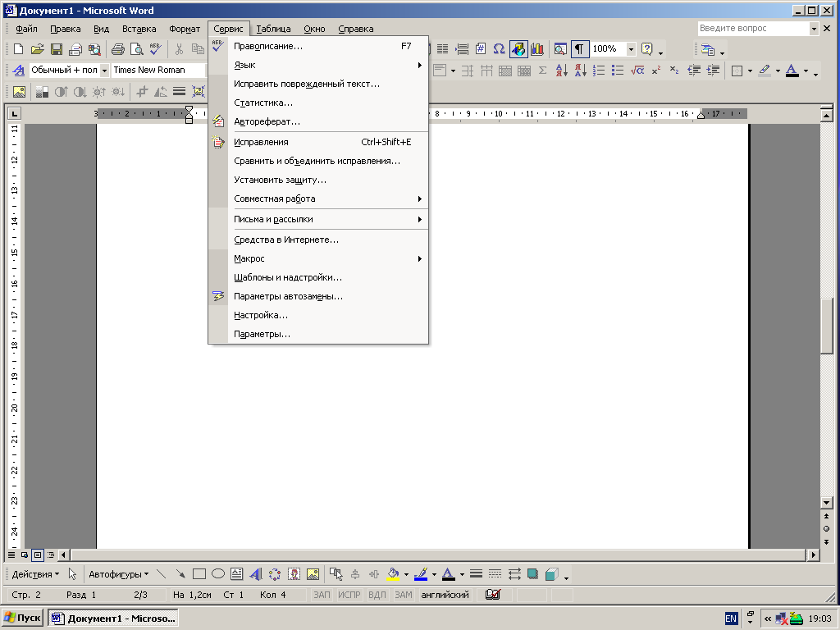
Task: Apply superscript x² icon
Action: point(655,71)
